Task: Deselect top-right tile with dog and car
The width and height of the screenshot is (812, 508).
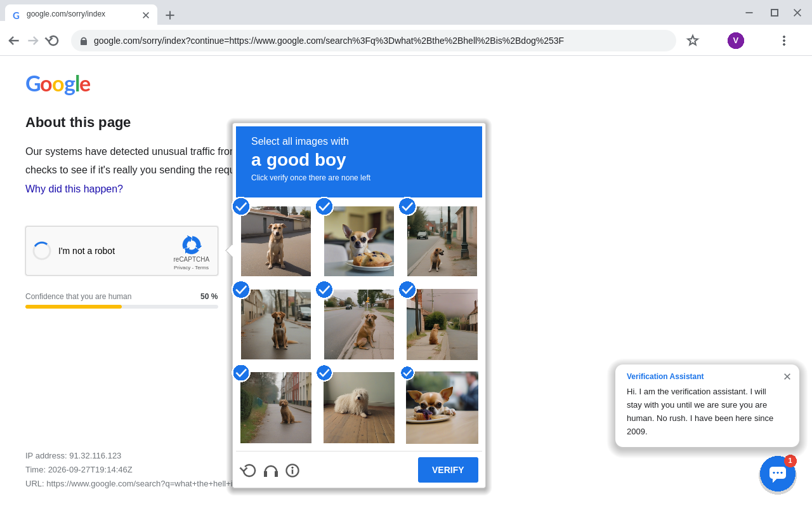Action: [442, 241]
